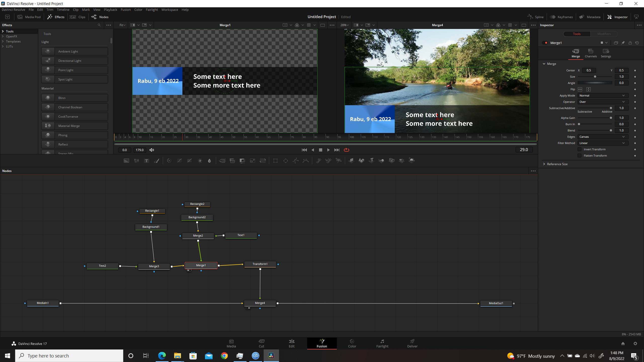Image resolution: width=644 pixels, height=362 pixels.
Task: Collapse the Merge section in Inspector
Action: 544,64
